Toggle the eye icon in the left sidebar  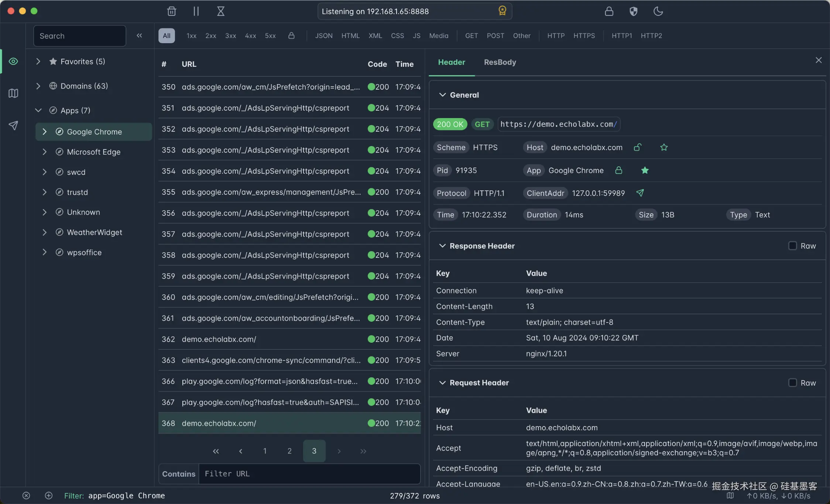[13, 61]
